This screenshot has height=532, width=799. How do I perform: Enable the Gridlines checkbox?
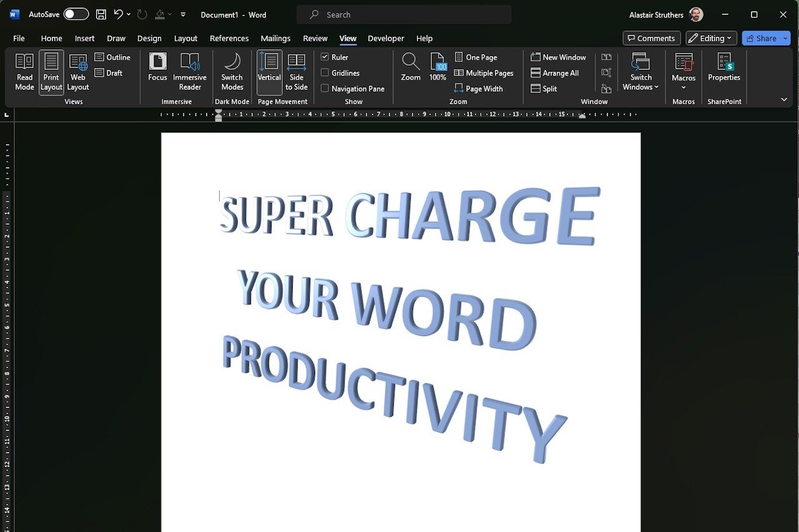(x=325, y=73)
